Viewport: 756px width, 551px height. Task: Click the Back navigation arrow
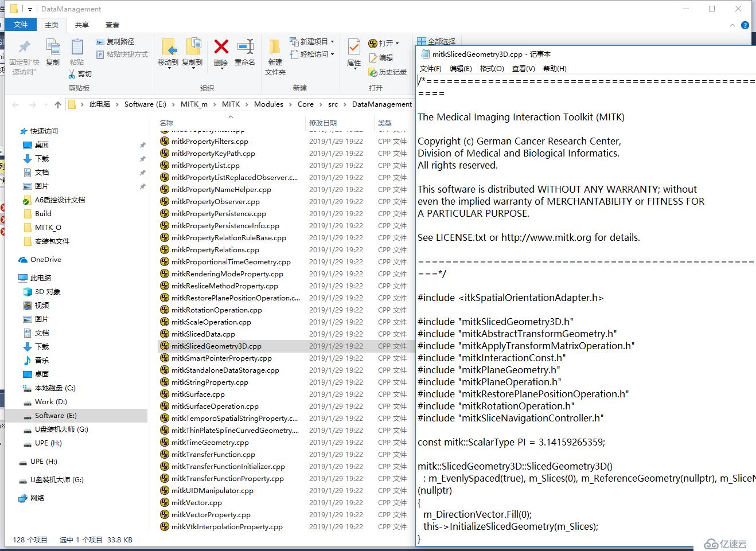click(15, 104)
